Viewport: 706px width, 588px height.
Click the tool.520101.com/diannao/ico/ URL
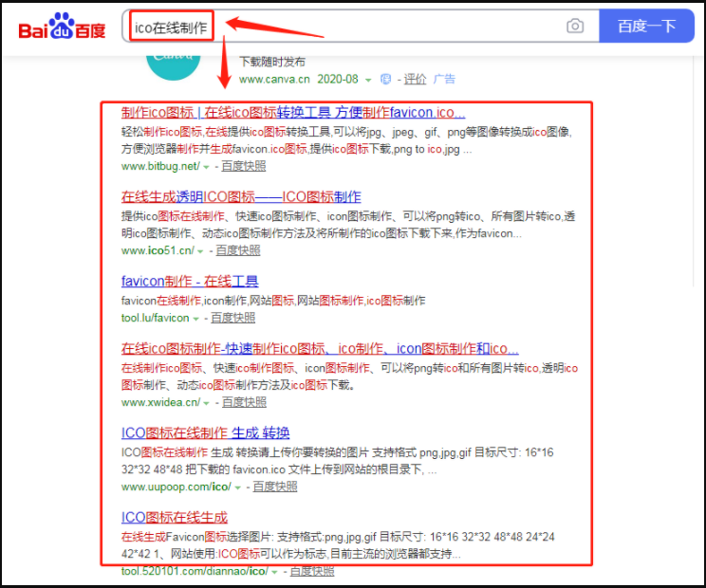pos(195,571)
